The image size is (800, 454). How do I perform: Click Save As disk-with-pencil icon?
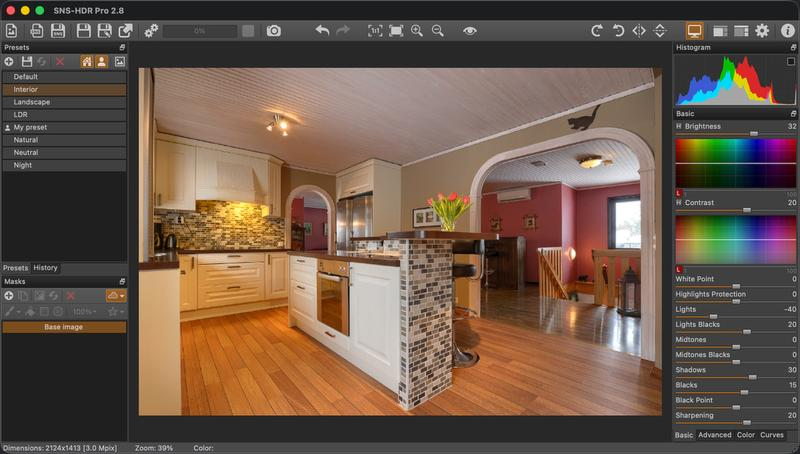coord(105,31)
